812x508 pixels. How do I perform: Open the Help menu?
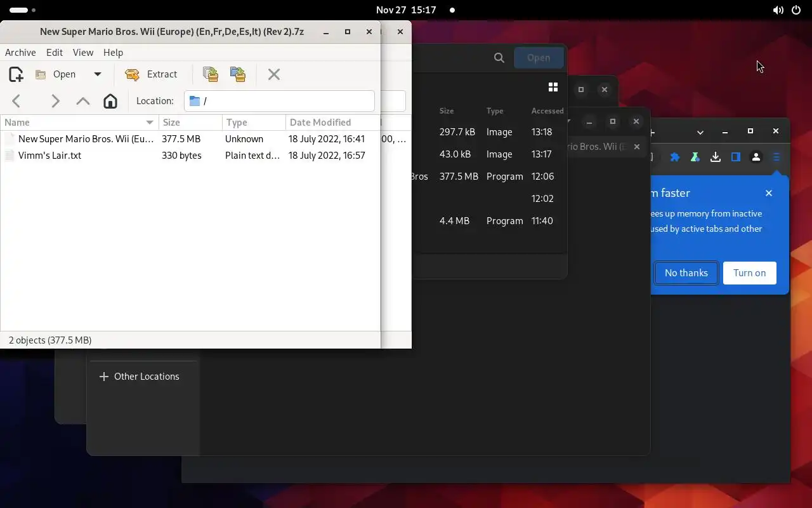pos(113,53)
